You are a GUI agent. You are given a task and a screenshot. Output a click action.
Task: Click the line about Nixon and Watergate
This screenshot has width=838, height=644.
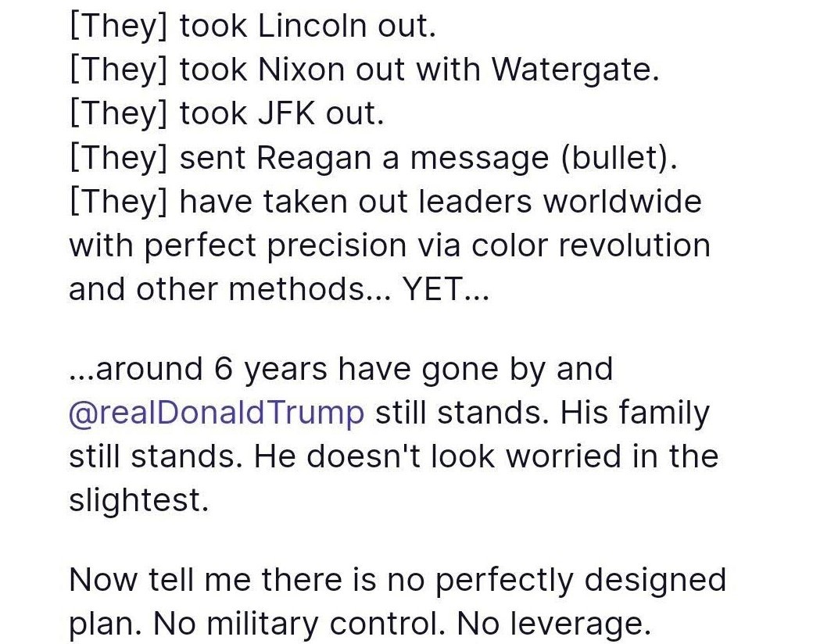[364, 70]
